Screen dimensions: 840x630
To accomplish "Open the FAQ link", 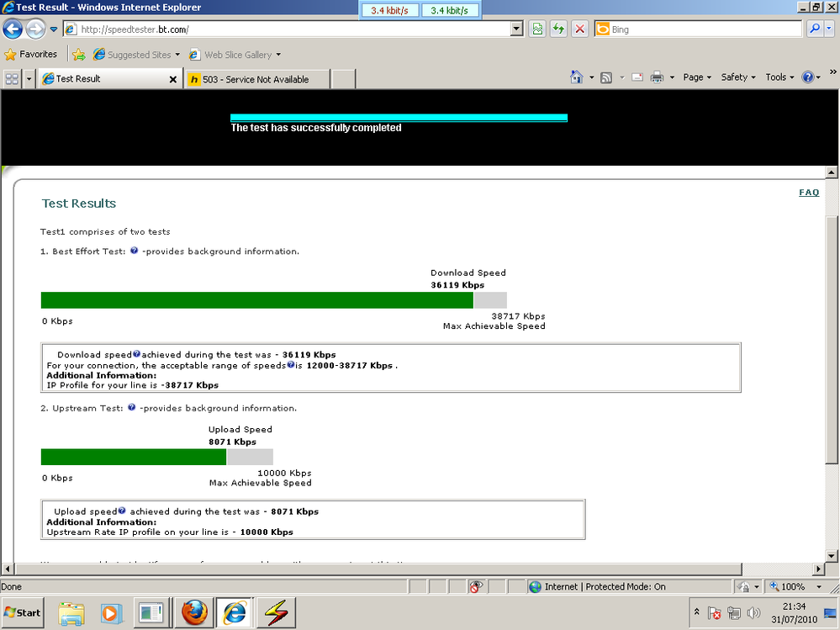I will click(808, 193).
